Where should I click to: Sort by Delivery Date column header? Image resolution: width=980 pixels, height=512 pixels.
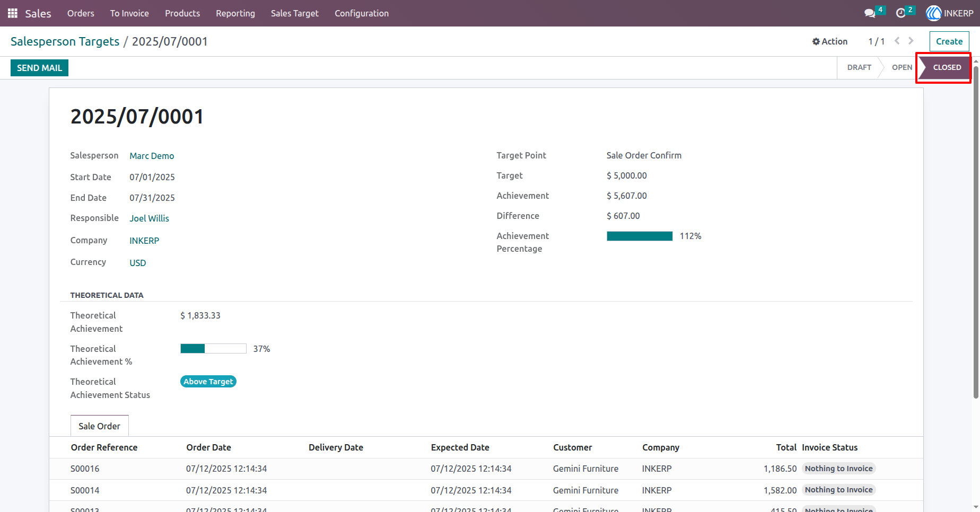pyautogui.click(x=336, y=447)
